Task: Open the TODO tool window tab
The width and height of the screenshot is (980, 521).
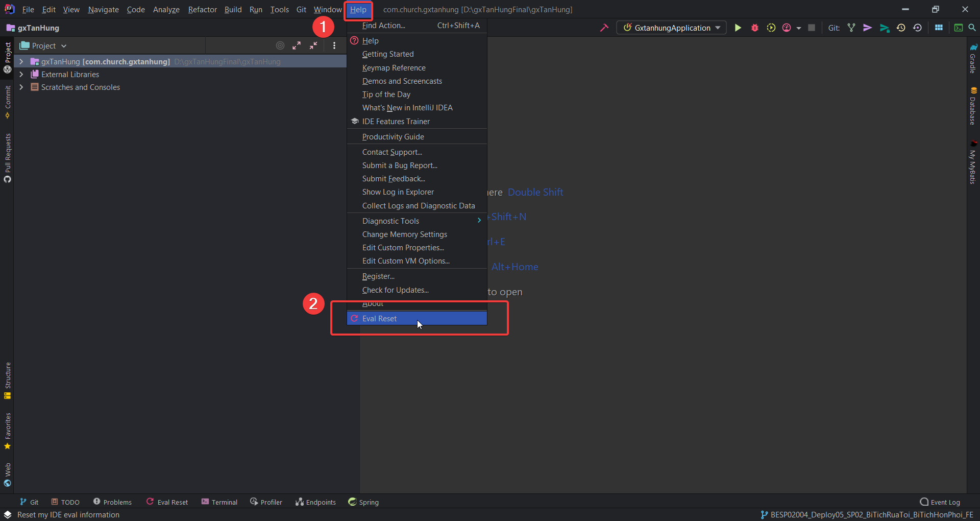Action: tap(65, 502)
